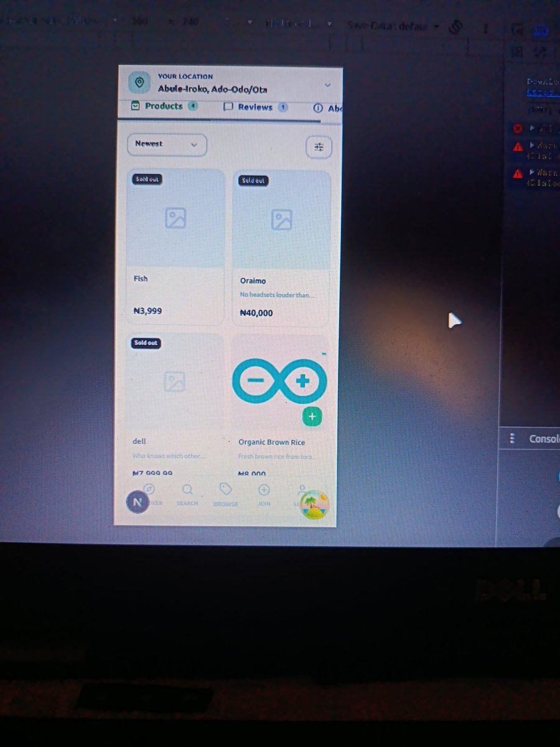Toggle the blue device emulation icon in DevTools
The image size is (560, 747).
tap(540, 29)
